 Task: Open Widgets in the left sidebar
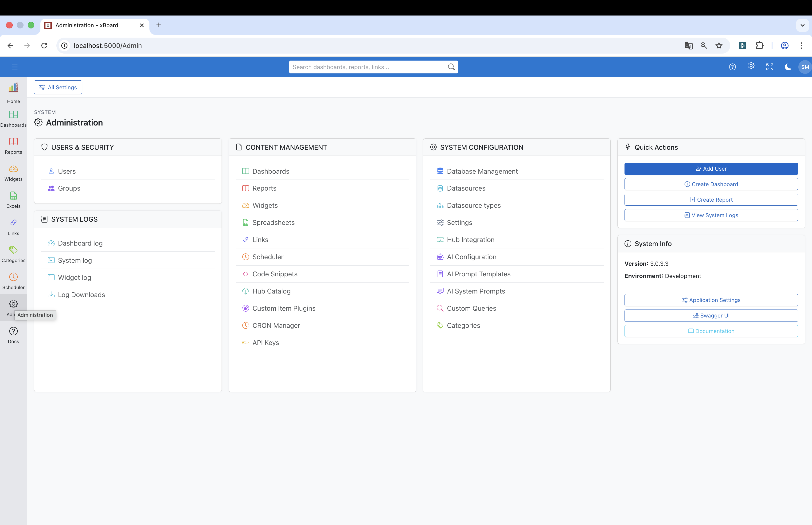[x=13, y=173]
